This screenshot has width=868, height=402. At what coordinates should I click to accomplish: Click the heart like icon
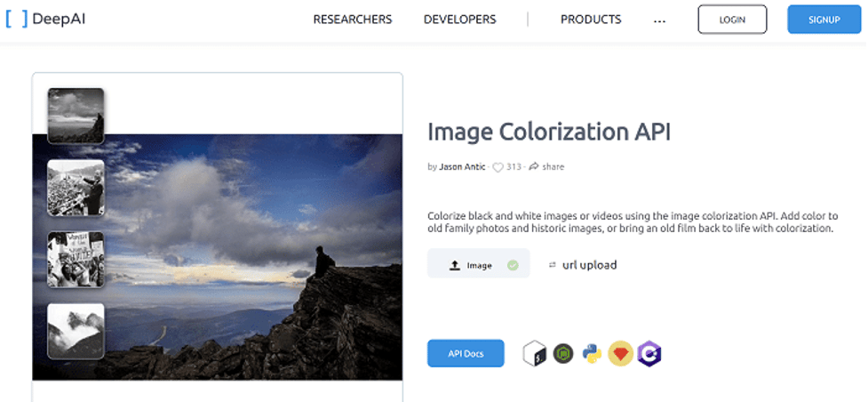[498, 167]
